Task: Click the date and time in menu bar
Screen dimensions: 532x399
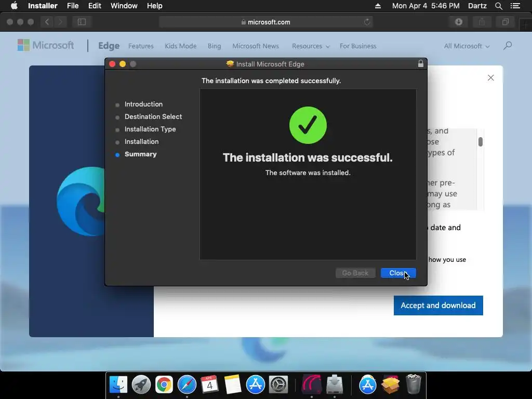Action: (426, 6)
